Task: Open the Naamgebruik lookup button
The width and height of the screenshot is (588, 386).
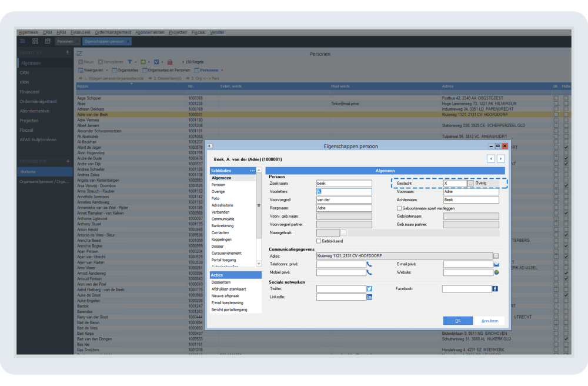Action: point(343,233)
